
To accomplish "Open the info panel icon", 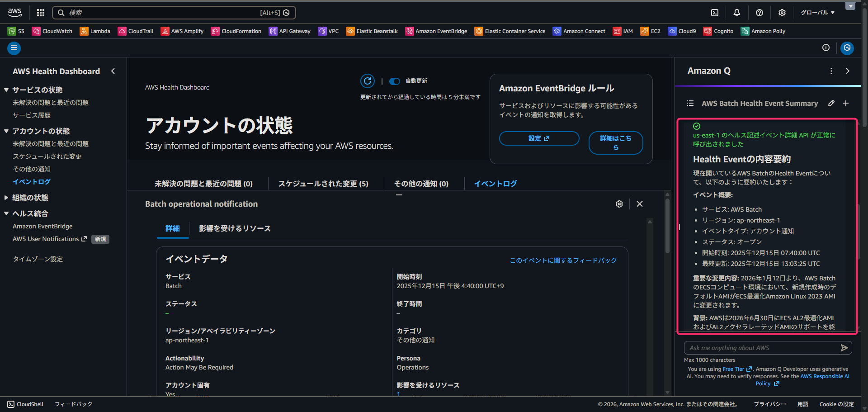I will [x=826, y=47].
